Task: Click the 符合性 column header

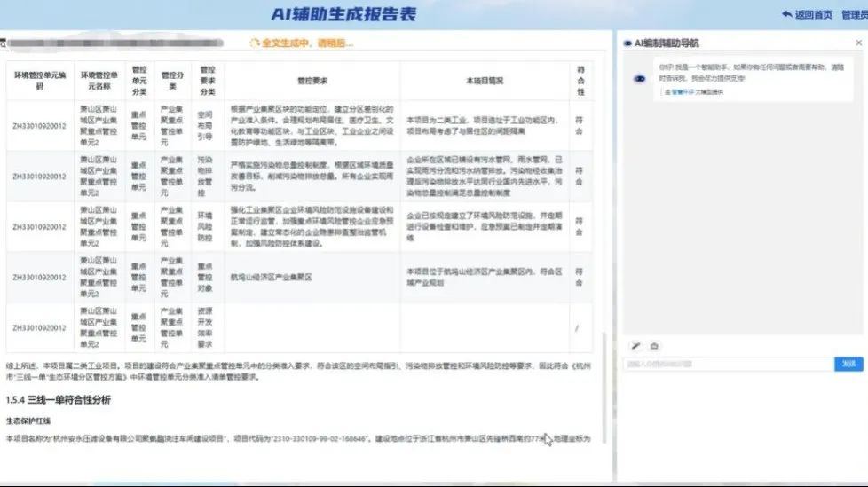Action: click(580, 81)
